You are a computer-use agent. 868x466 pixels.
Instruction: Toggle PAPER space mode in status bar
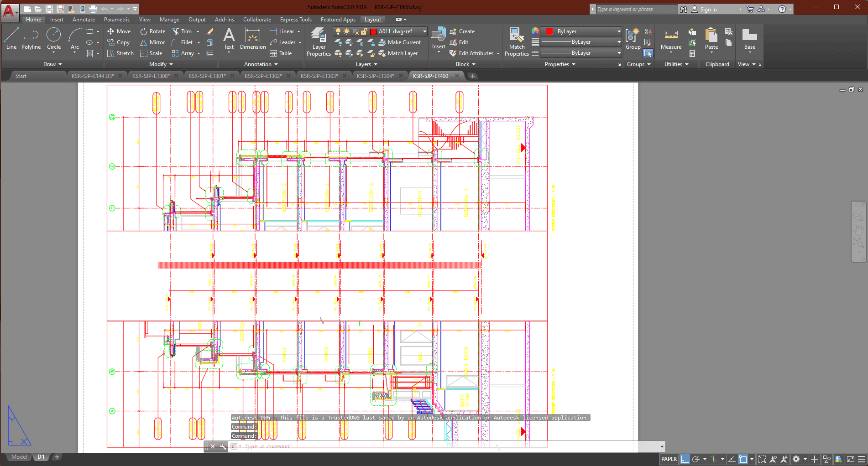(x=669, y=459)
